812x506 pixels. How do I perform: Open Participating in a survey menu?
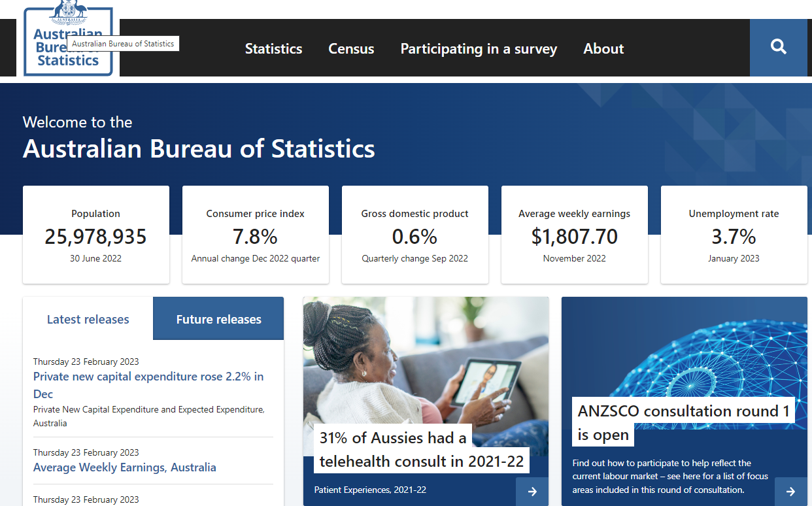click(479, 49)
